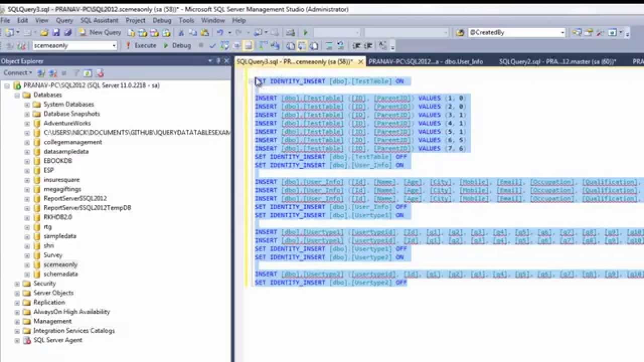The width and height of the screenshot is (644, 362).
Task: Close the Object Explorer panel
Action: tap(227, 61)
